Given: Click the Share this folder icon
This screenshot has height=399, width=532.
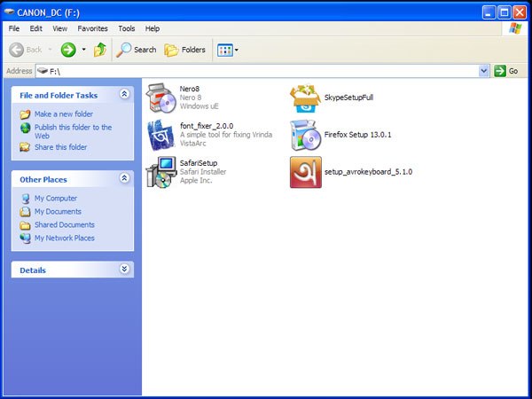Looking at the screenshot, I should point(25,147).
